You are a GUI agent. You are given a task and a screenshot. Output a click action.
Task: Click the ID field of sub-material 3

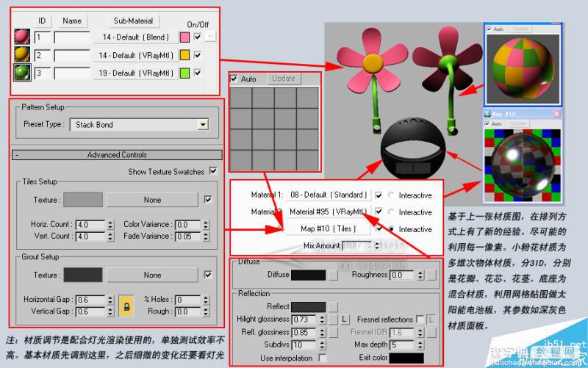(x=43, y=73)
